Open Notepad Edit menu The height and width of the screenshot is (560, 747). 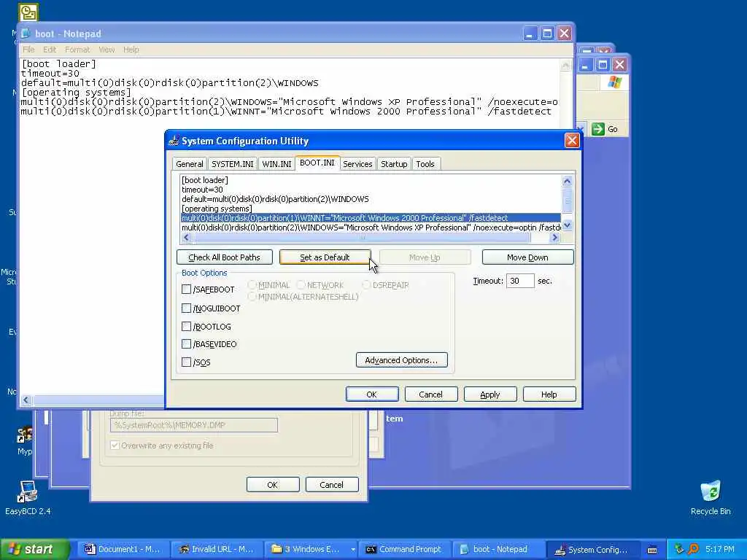pos(50,50)
